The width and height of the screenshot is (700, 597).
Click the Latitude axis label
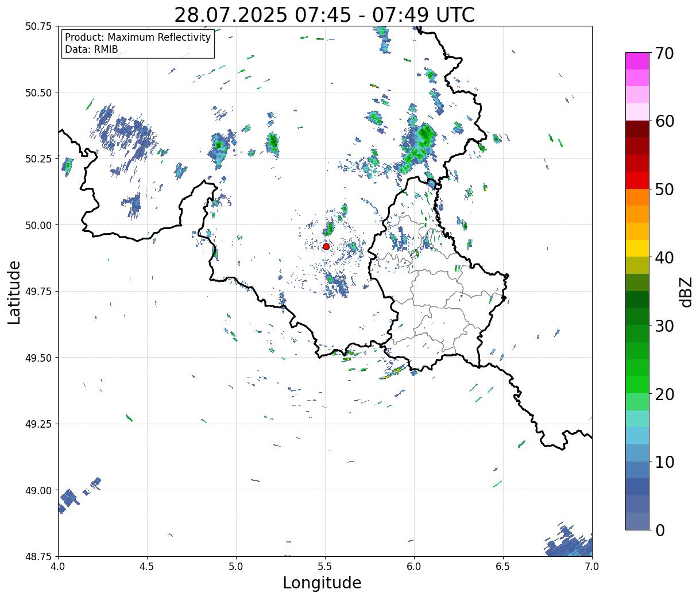coord(14,292)
